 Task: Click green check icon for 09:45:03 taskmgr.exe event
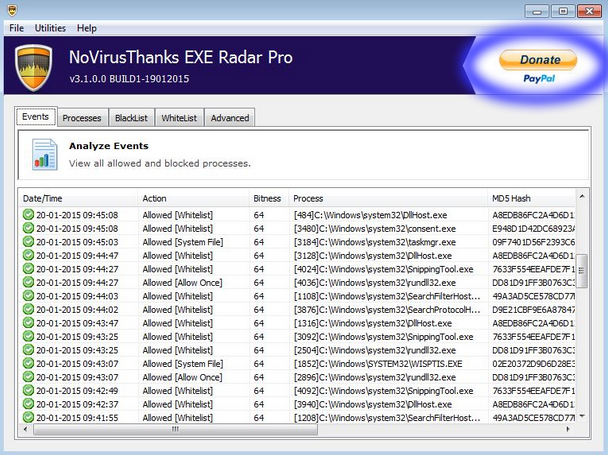coord(28,242)
